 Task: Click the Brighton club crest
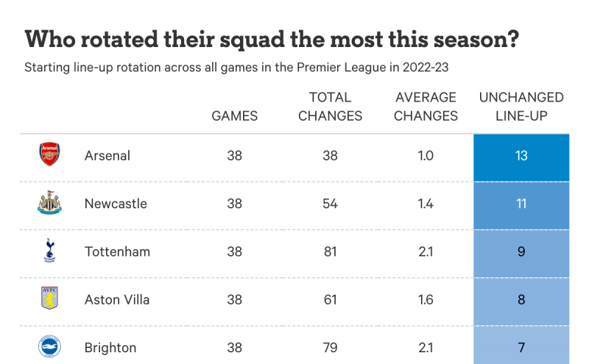[x=49, y=346]
